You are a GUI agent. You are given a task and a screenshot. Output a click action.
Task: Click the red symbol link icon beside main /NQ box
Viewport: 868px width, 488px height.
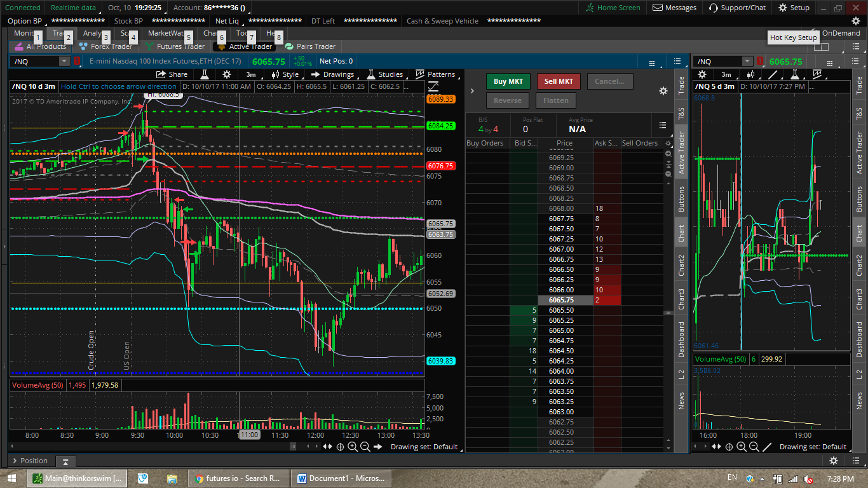pyautogui.click(x=77, y=62)
